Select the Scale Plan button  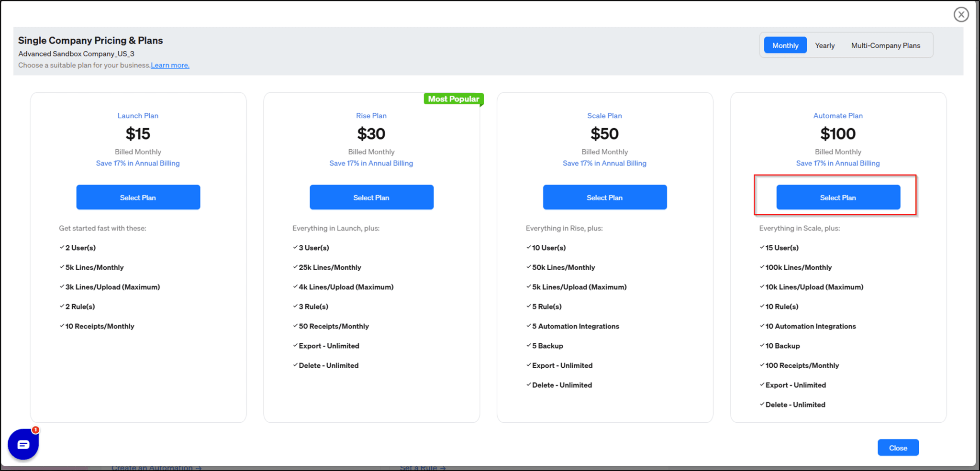pos(604,197)
